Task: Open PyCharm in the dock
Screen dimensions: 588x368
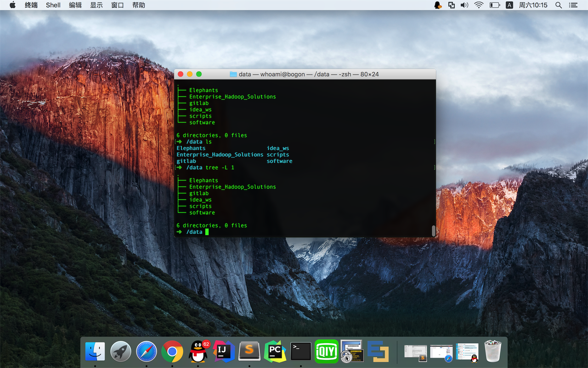Action: (x=275, y=352)
